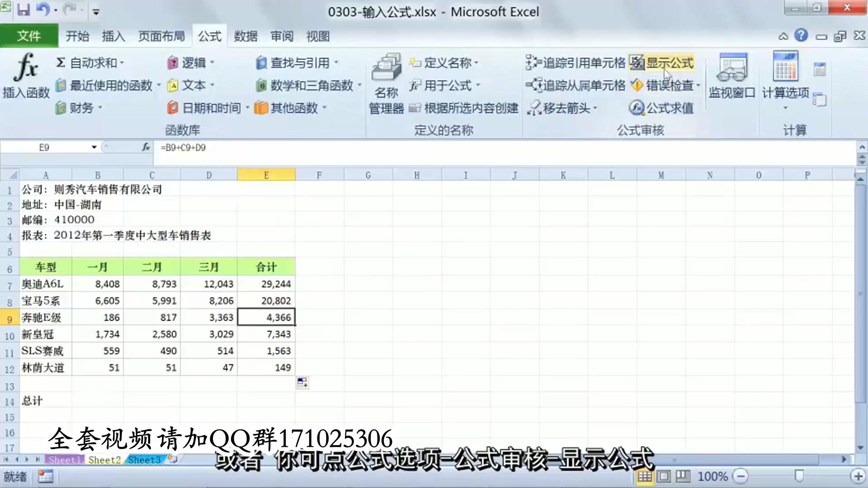The height and width of the screenshot is (488, 868).
Task: Click the zoom slider handle
Action: coord(799,476)
